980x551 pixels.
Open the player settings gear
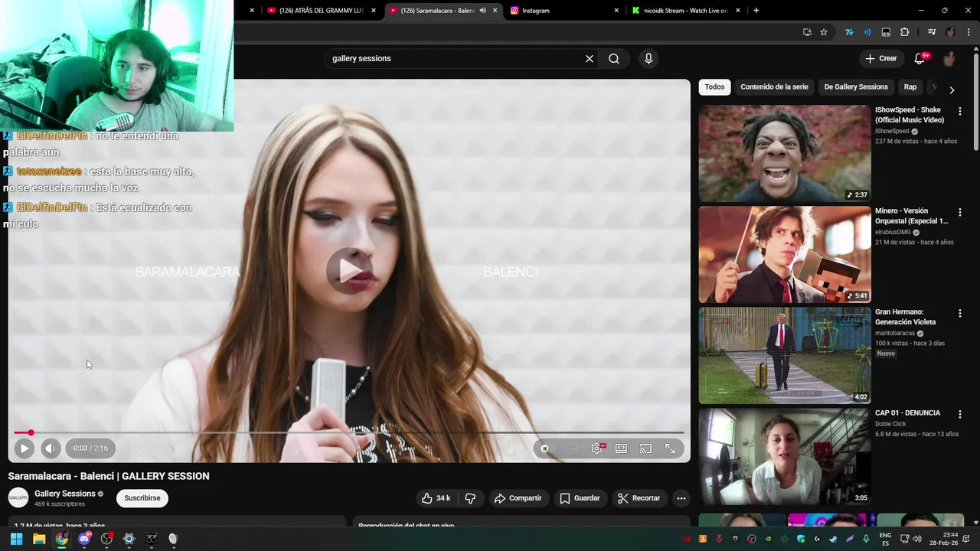pyautogui.click(x=597, y=448)
